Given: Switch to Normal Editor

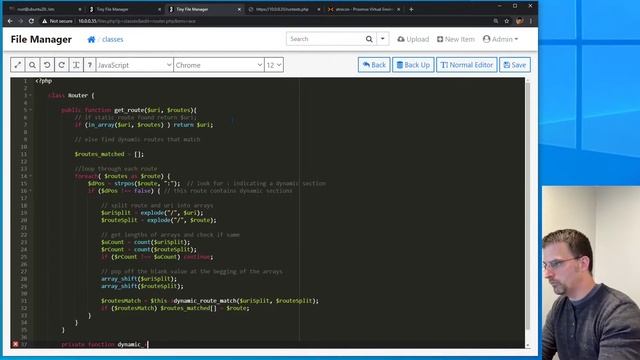Looking at the screenshot, I should click(x=467, y=65).
